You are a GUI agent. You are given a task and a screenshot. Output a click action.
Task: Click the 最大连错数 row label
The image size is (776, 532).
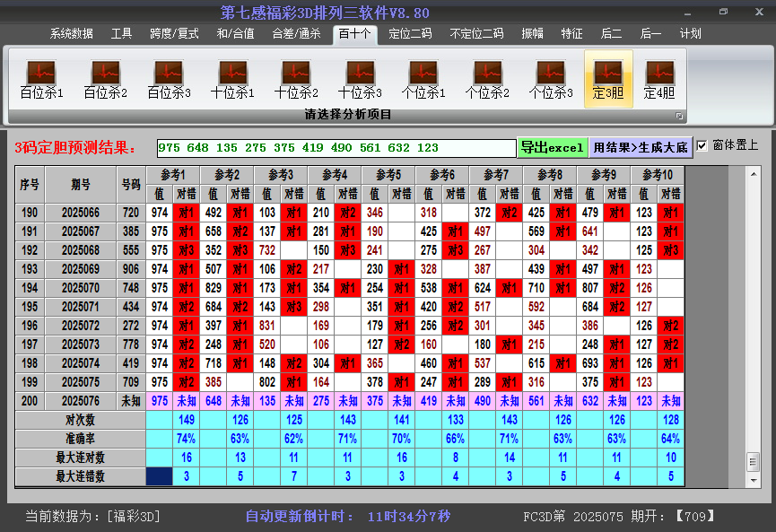[x=81, y=476]
